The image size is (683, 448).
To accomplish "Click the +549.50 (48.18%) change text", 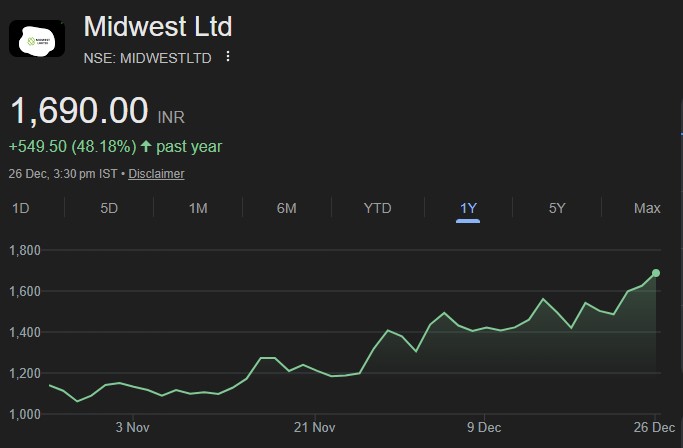I will tap(72, 147).
